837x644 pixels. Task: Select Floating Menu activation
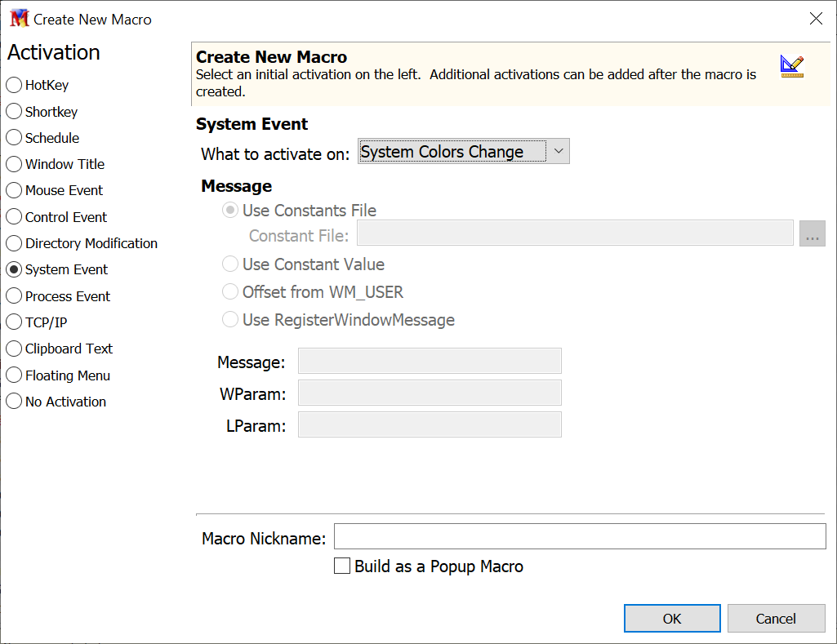[x=14, y=375]
